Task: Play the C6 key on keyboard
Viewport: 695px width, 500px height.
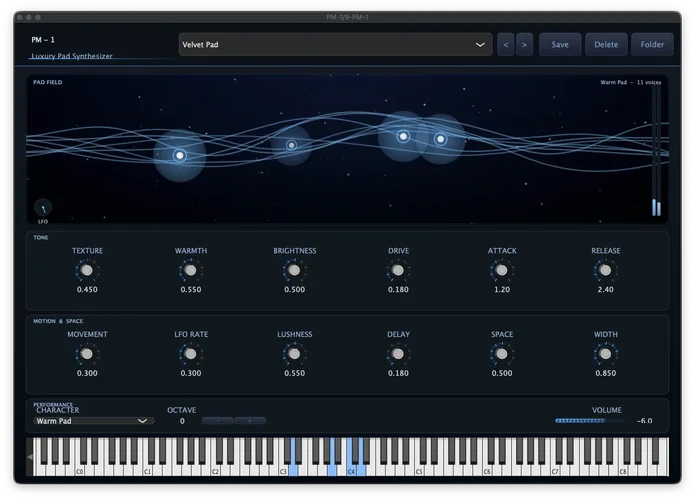Action: [487, 471]
